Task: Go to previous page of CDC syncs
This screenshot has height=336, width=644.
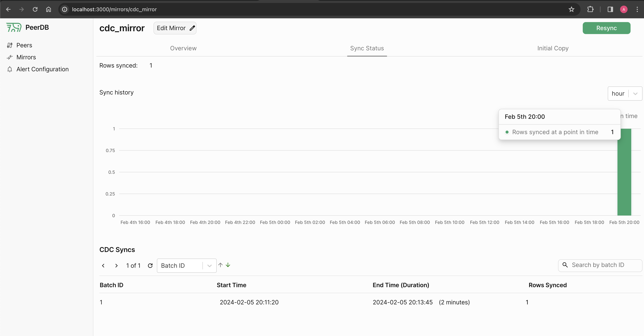Action: (x=103, y=266)
